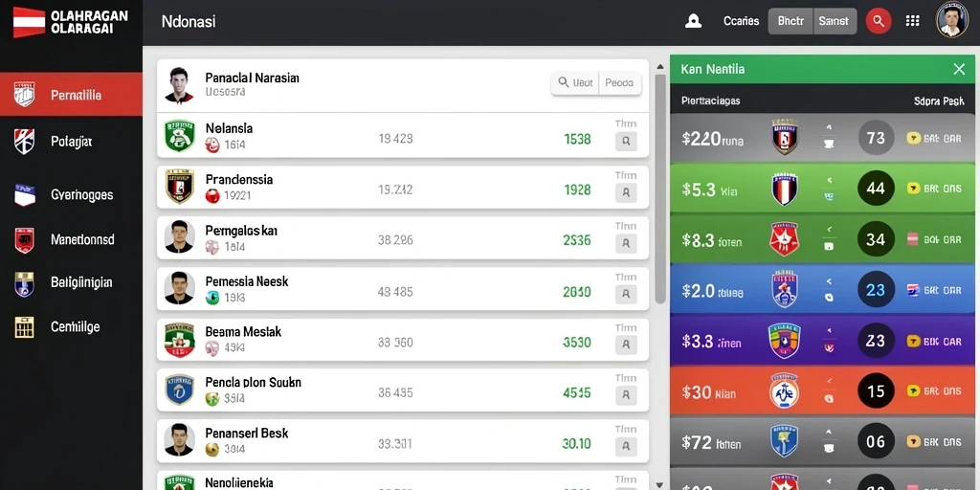Click the red search icon in header
980x490 pixels.
[879, 21]
